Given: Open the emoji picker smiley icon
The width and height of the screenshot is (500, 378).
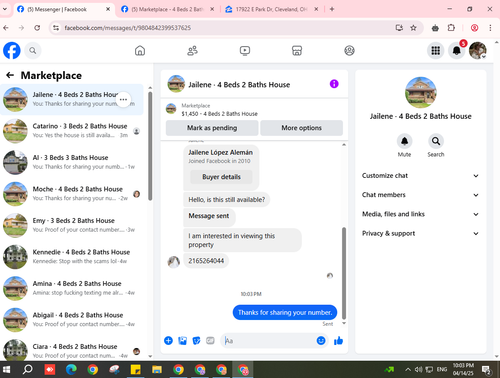Looking at the screenshot, I should (x=321, y=341).
